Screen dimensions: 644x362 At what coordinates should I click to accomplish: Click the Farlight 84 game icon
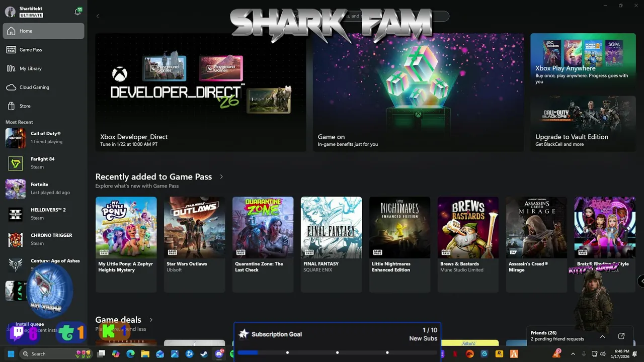click(16, 163)
